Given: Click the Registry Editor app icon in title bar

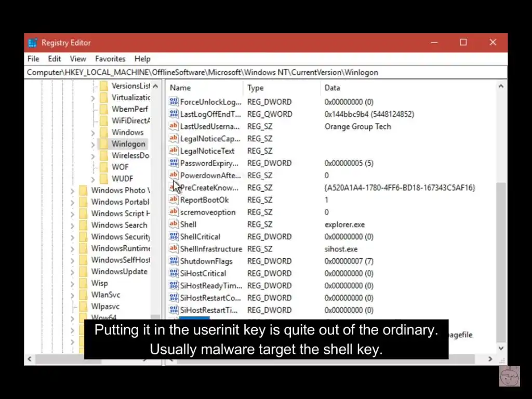Looking at the screenshot, I should tap(33, 43).
